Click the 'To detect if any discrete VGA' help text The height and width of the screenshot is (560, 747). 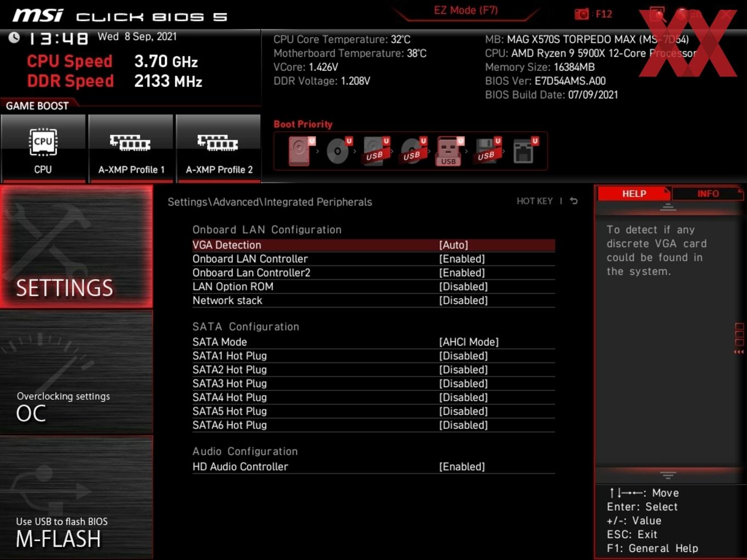pos(657,250)
